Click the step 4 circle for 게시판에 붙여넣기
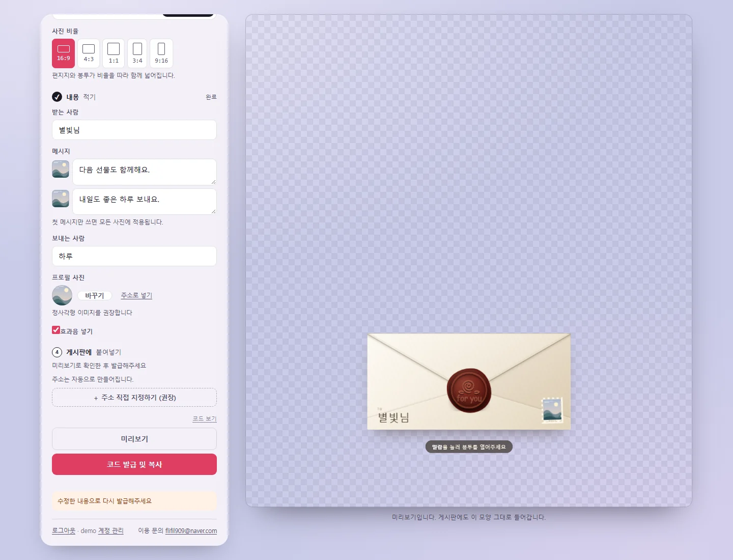733x560 pixels. (57, 352)
